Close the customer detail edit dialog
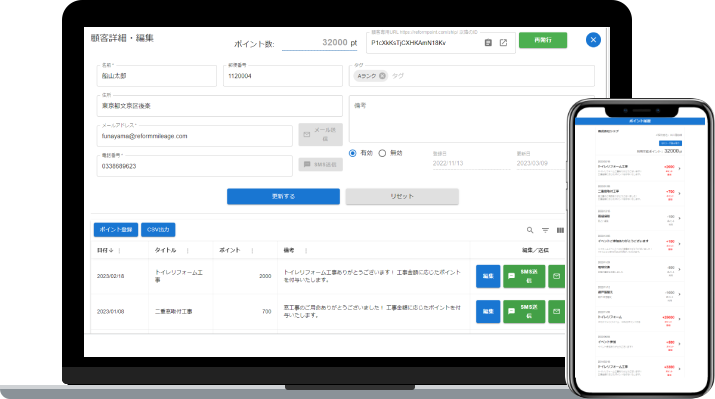The width and height of the screenshot is (715, 399). point(593,40)
